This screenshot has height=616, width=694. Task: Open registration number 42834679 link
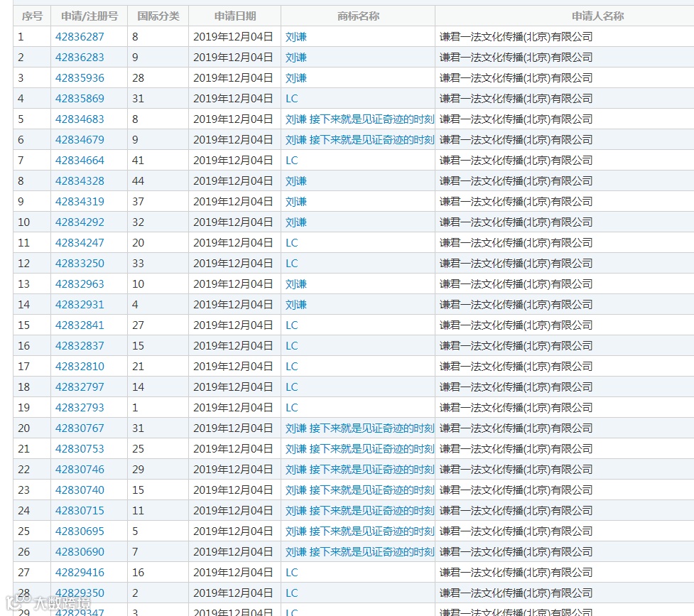pos(80,140)
